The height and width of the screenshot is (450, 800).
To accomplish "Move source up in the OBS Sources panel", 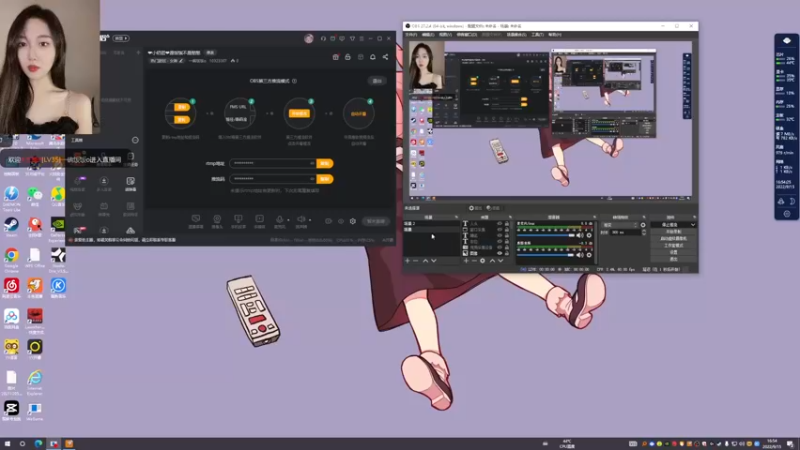I will [x=492, y=261].
